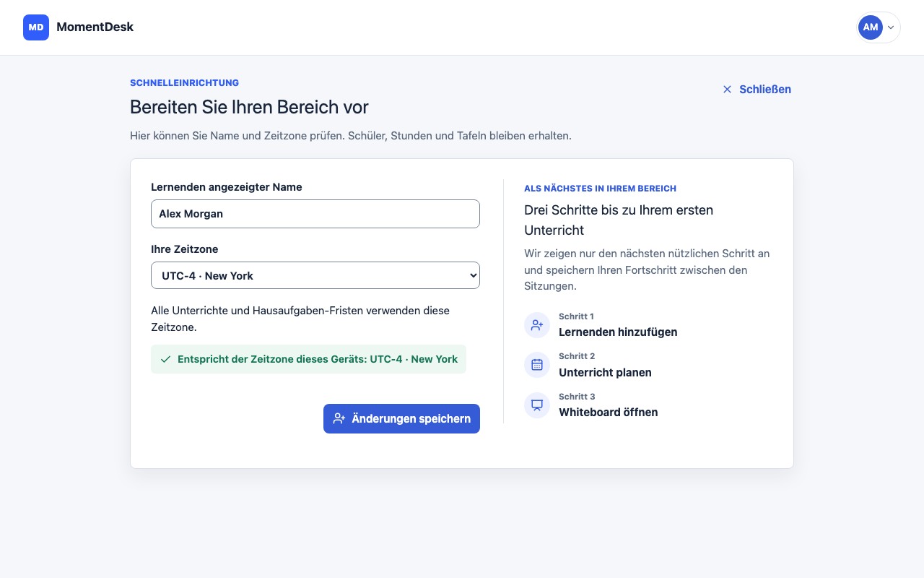Click the Schritt 3 label

coord(577,397)
